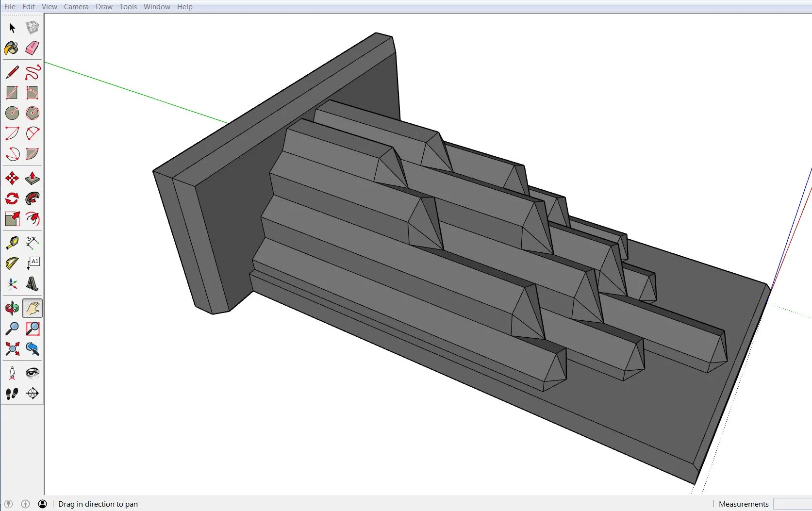Open the Camera menu
The width and height of the screenshot is (812, 511).
(x=76, y=7)
